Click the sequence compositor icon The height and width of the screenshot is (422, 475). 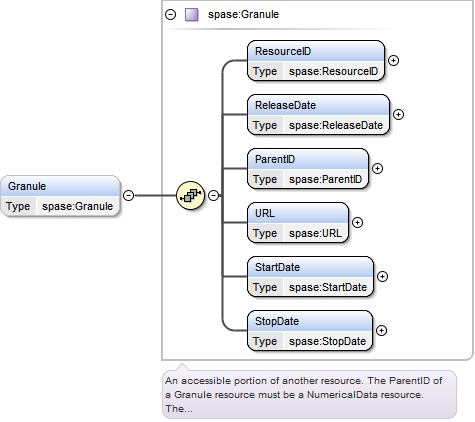coord(190,195)
